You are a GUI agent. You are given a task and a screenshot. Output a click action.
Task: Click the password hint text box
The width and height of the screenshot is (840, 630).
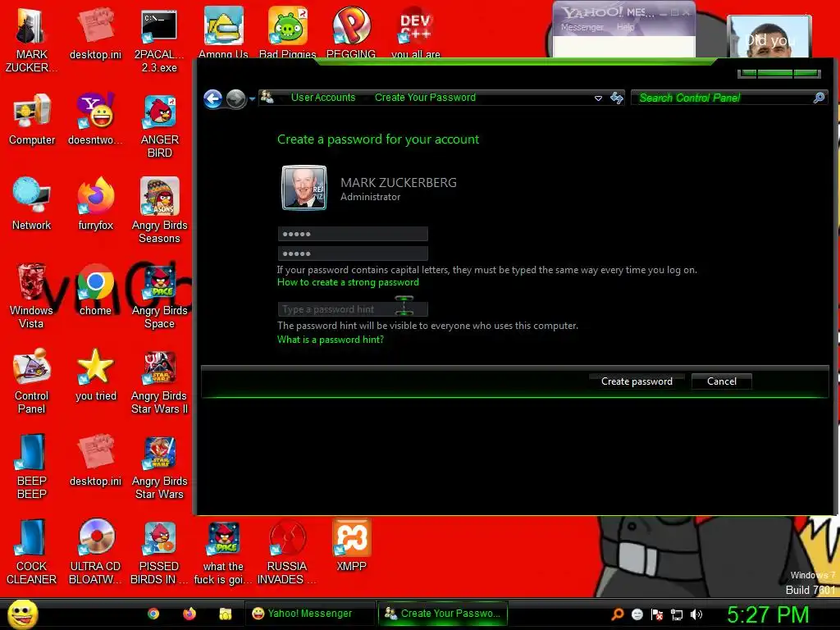coord(353,309)
